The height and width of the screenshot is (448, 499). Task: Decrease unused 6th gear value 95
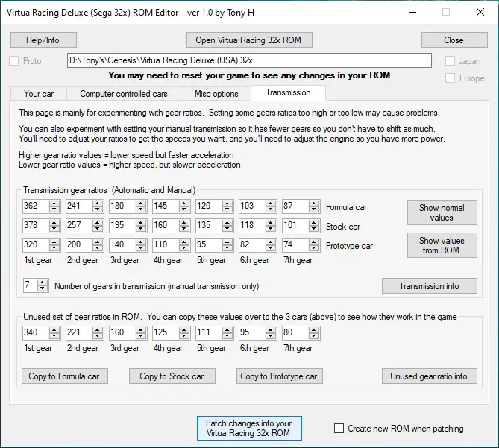(271, 335)
